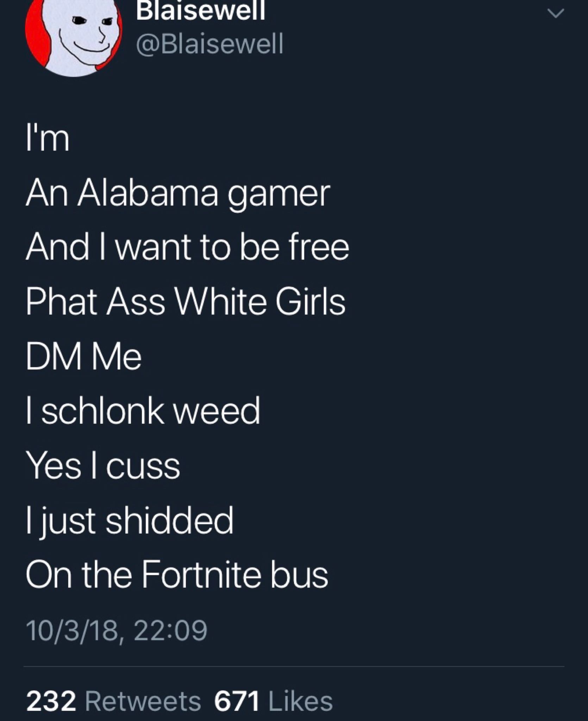
Task: Expand the tweet options chevron menu
Action: click(x=556, y=13)
